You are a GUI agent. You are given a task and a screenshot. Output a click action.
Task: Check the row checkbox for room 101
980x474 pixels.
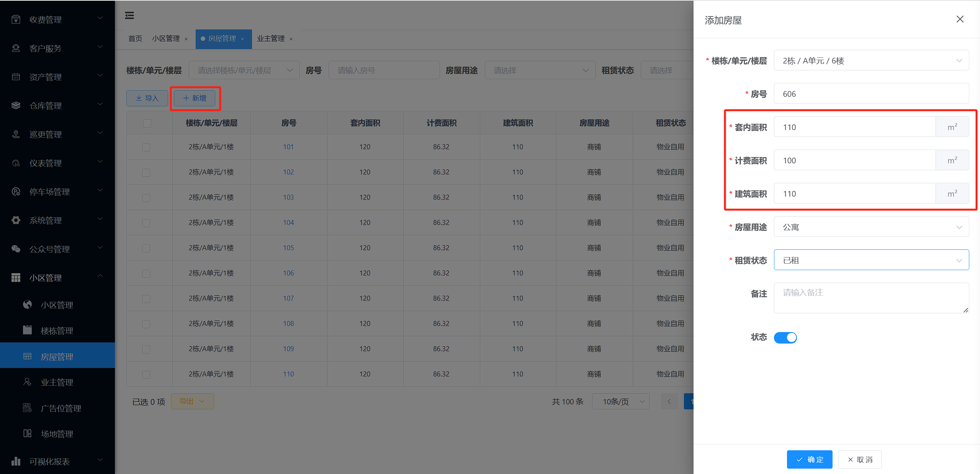(x=146, y=147)
